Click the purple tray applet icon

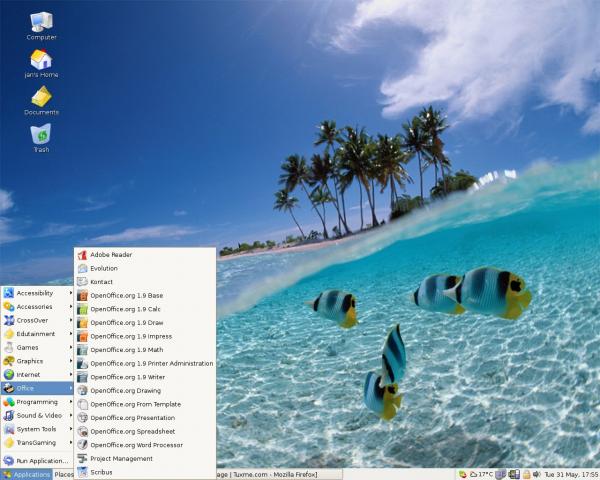coord(501,475)
